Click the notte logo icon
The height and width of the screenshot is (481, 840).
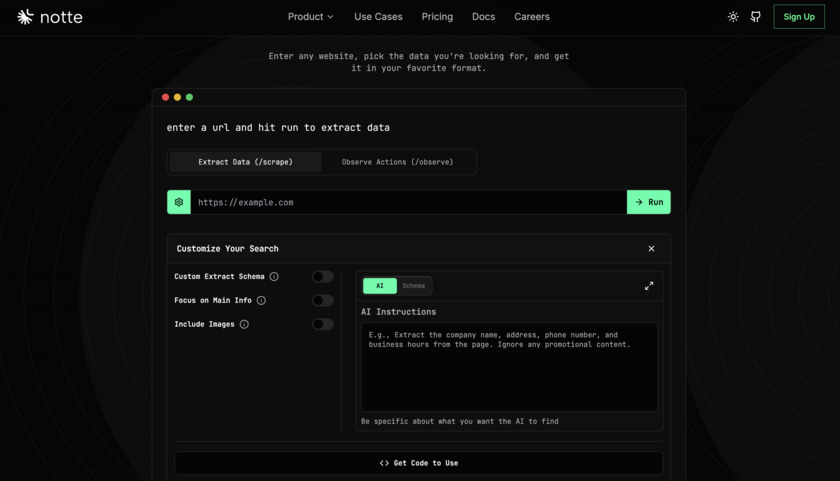pyautogui.click(x=25, y=17)
